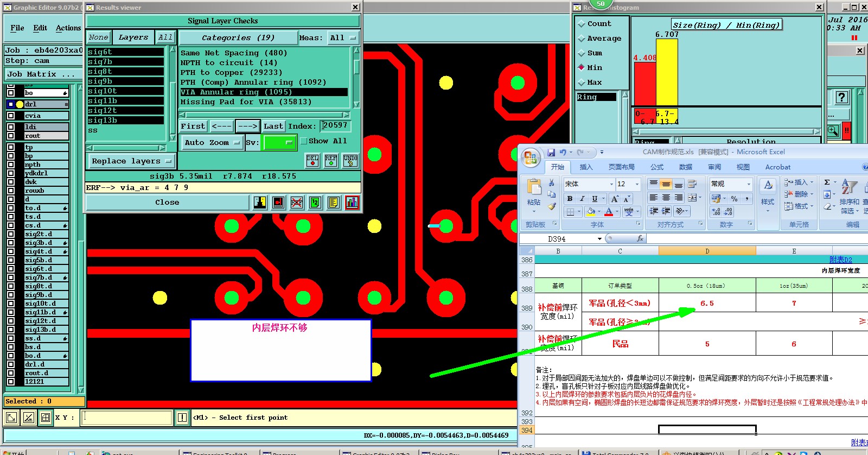Click the yellow notes report icon
Image resolution: width=868 pixels, height=455 pixels.
point(334,203)
